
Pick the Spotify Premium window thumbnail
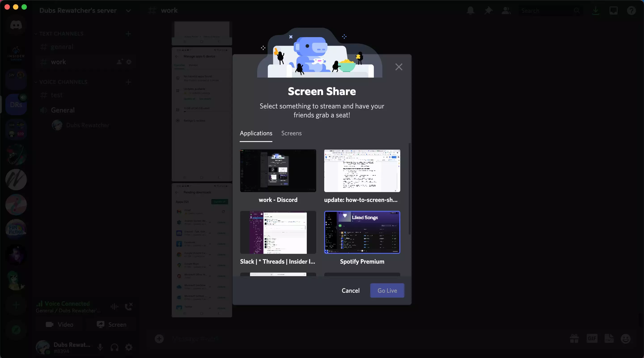point(362,232)
